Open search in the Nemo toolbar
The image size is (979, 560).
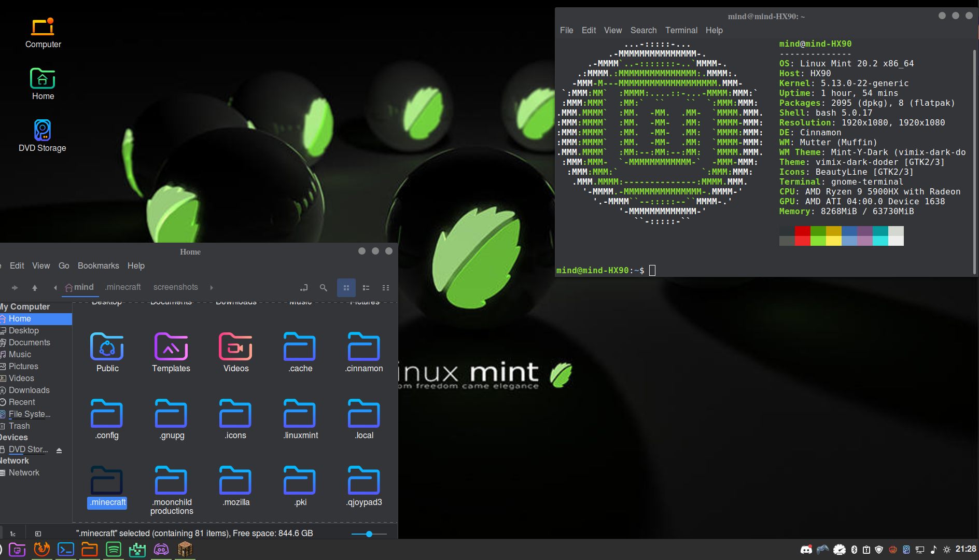[x=323, y=288]
